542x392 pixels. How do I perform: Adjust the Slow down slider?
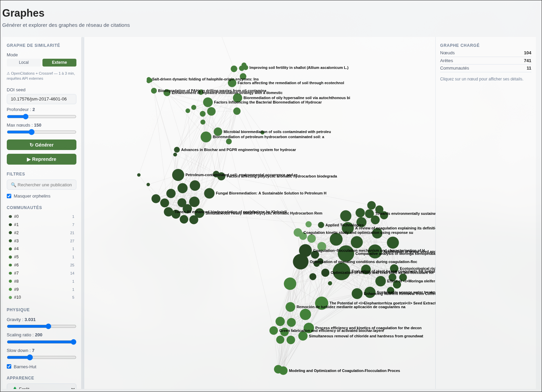click(41, 357)
